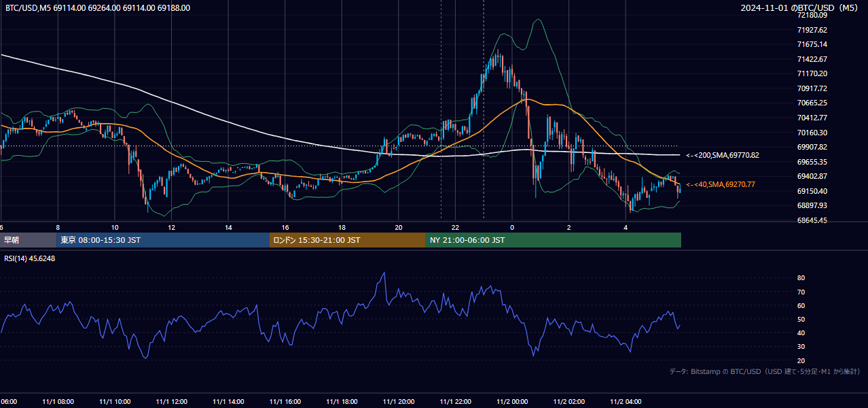Click hour tick 8 under the price chart
Image resolution: width=868 pixels, height=408 pixels.
(x=58, y=227)
